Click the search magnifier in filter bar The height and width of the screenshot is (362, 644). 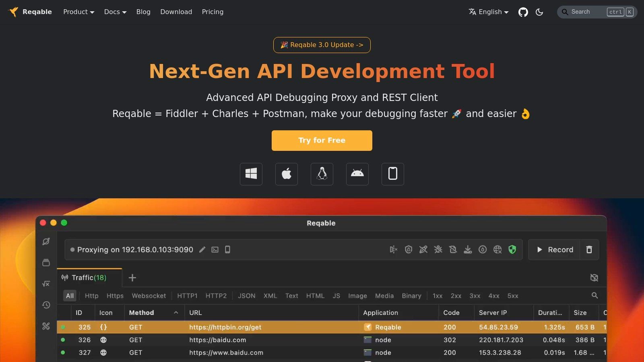click(594, 296)
